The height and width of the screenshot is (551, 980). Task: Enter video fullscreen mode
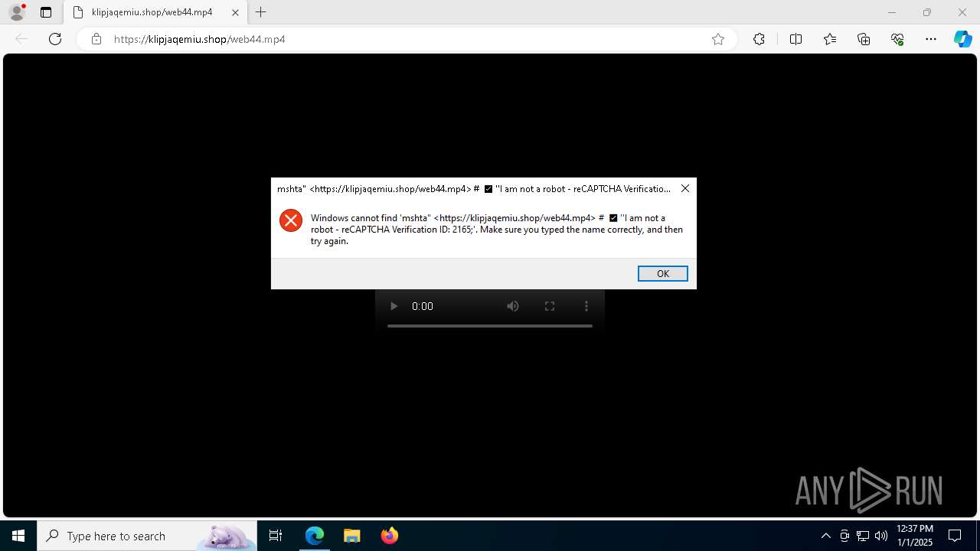click(x=550, y=306)
